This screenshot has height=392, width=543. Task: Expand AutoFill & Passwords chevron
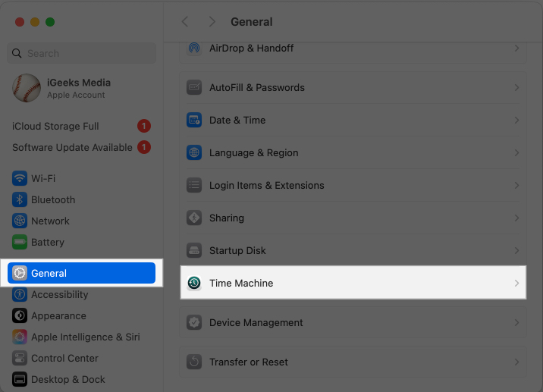(x=516, y=88)
